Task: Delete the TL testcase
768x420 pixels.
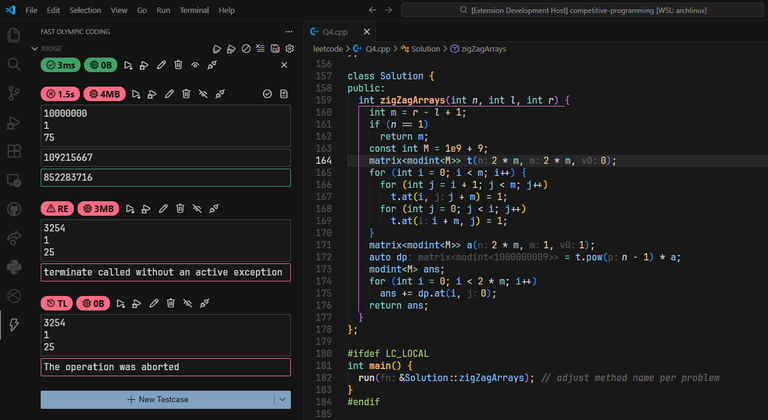Action: [x=170, y=303]
